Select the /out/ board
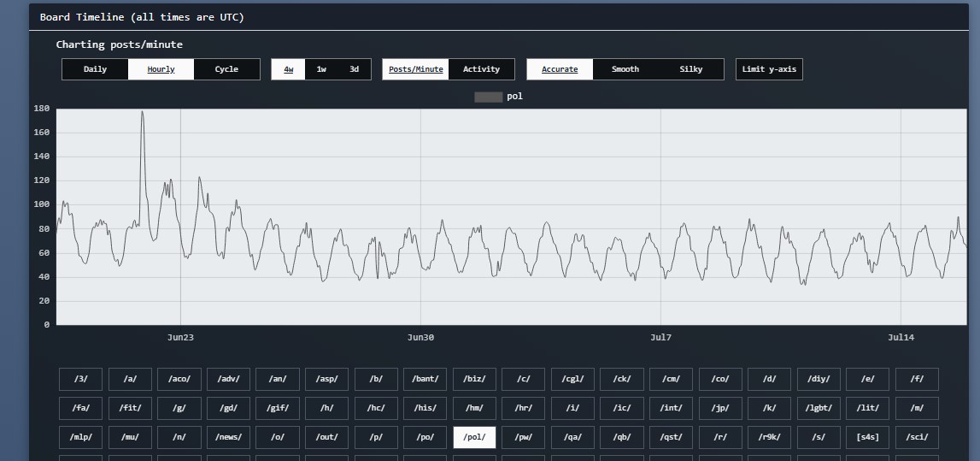 (x=327, y=437)
